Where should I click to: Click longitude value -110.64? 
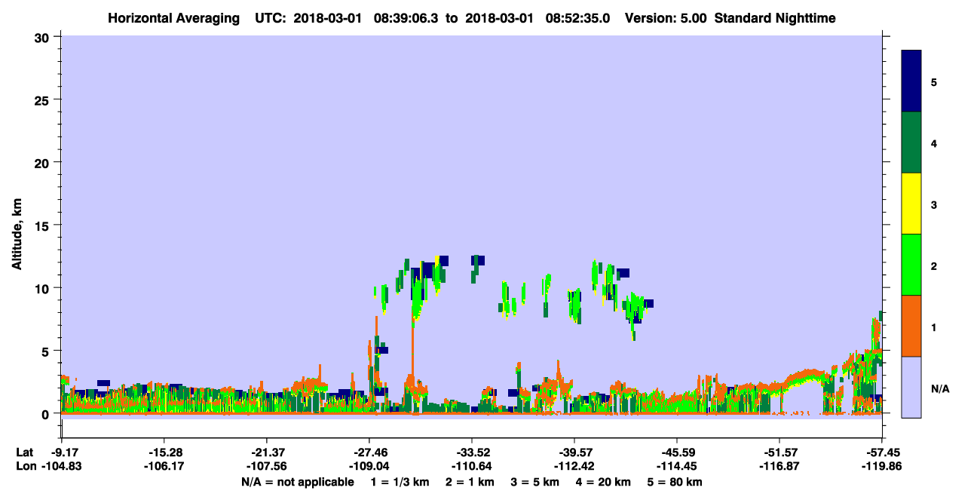[472, 466]
